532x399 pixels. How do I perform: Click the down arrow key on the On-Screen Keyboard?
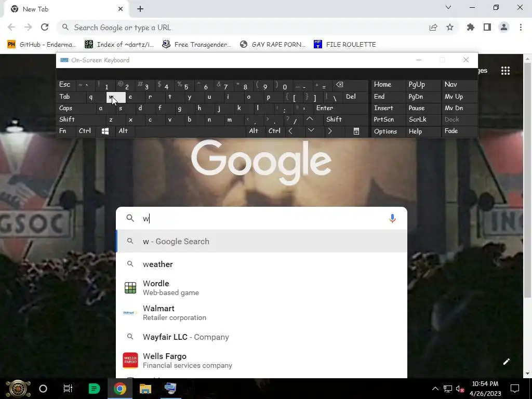311,130
